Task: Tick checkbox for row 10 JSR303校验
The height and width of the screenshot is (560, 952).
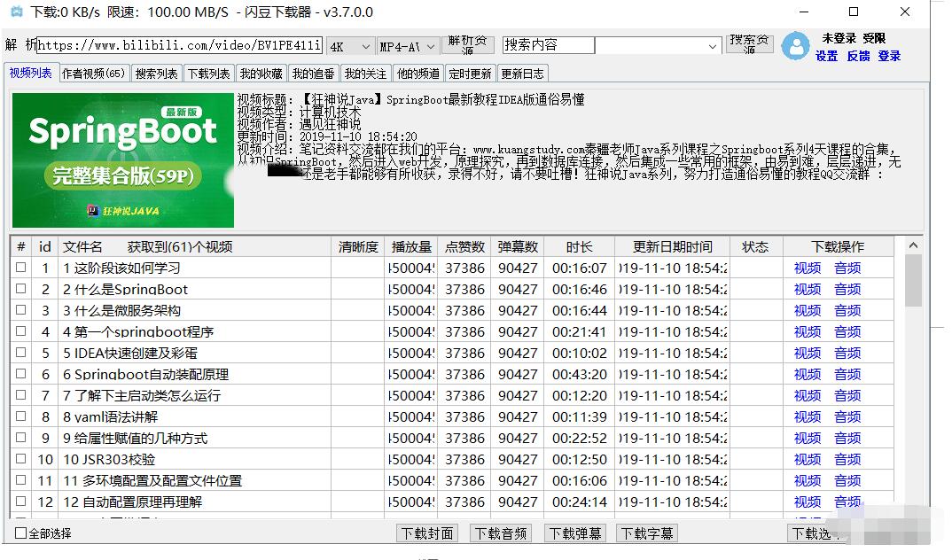Action: pos(21,458)
